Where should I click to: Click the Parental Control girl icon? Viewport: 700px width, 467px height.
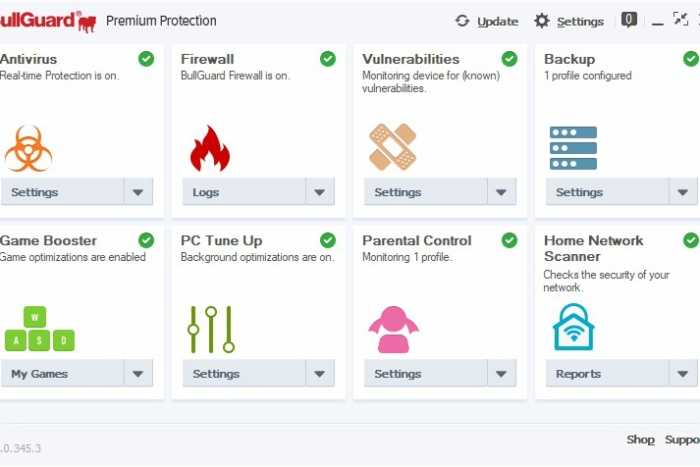pos(392,329)
